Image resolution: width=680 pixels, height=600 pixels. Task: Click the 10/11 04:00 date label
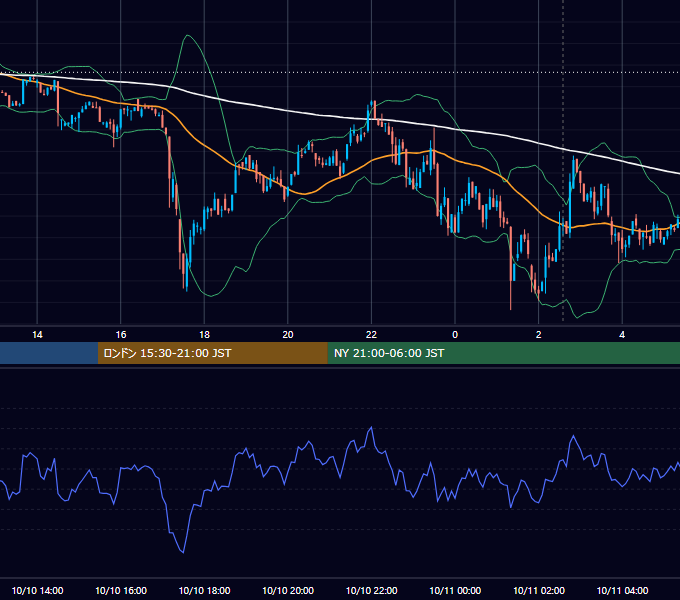click(x=622, y=590)
